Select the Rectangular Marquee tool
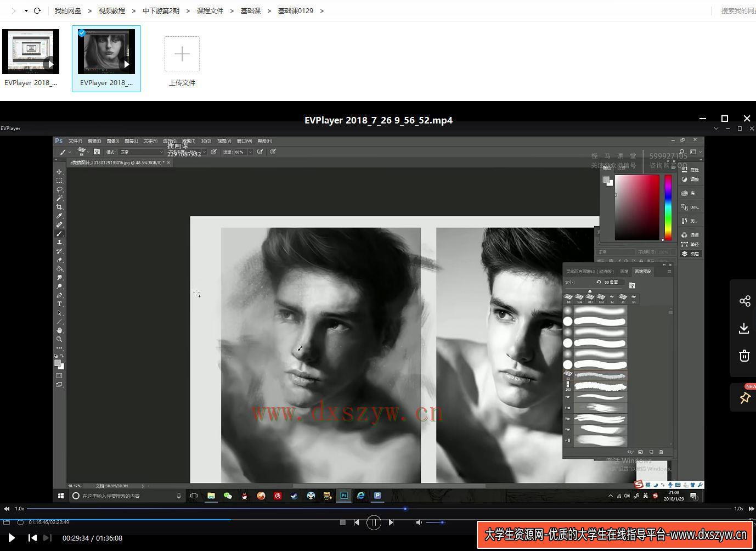The width and height of the screenshot is (756, 551). (x=59, y=181)
